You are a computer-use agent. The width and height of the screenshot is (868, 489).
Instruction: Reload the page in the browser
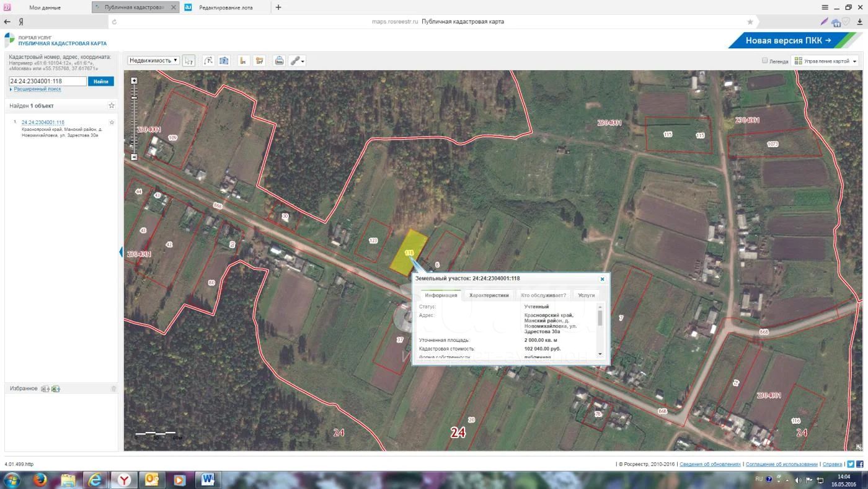point(114,22)
